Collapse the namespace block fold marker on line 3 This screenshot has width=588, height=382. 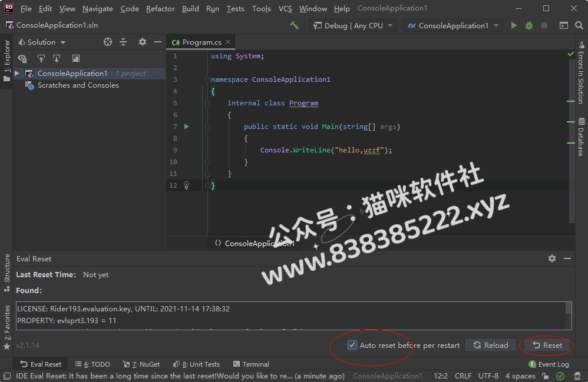(x=207, y=79)
